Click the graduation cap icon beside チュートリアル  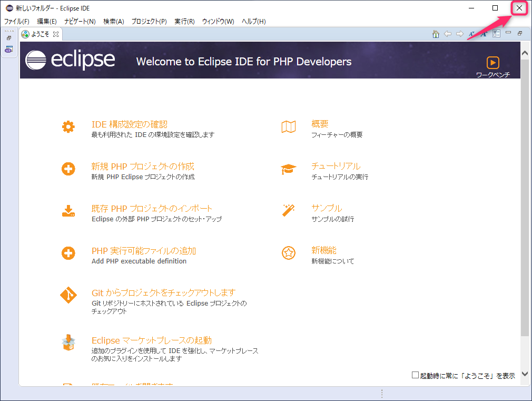tap(289, 169)
